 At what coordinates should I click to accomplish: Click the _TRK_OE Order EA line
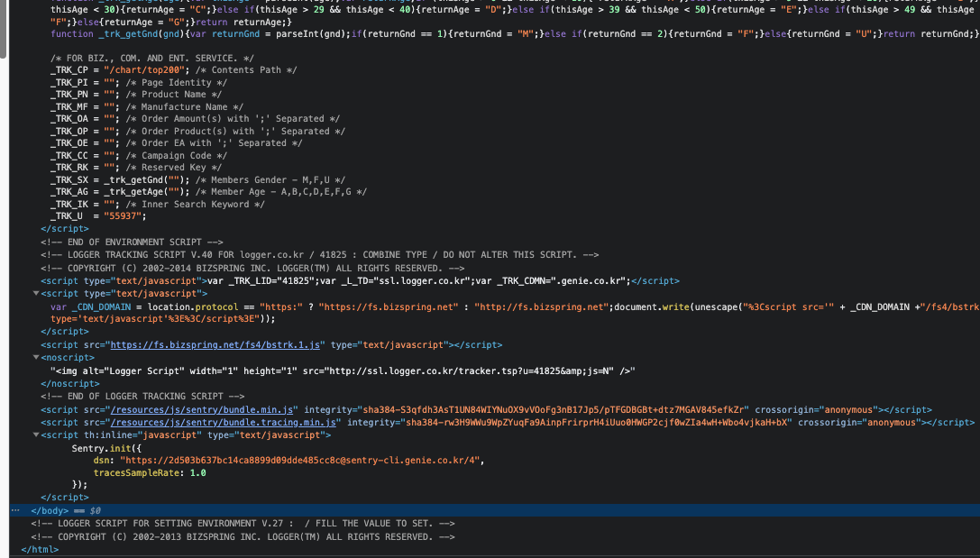coord(176,143)
